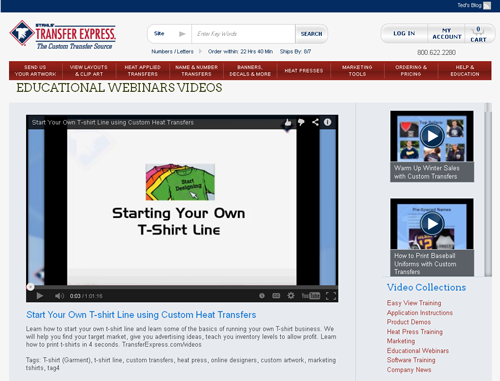Open Name & Number Transfers menu
This screenshot has height=381, width=500.
coord(196,70)
